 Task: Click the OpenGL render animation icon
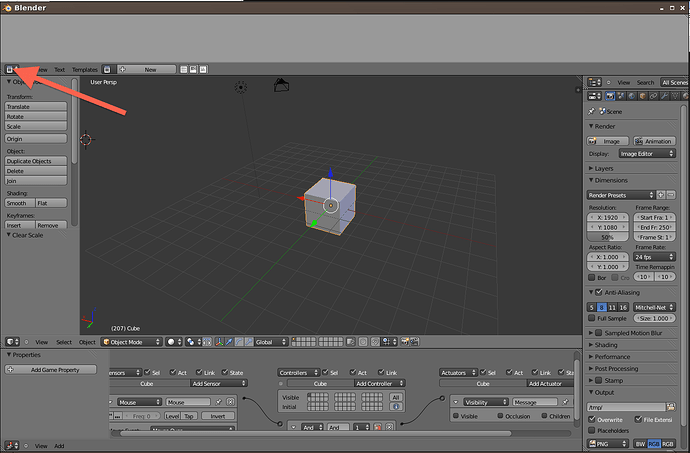pyautogui.click(x=415, y=342)
